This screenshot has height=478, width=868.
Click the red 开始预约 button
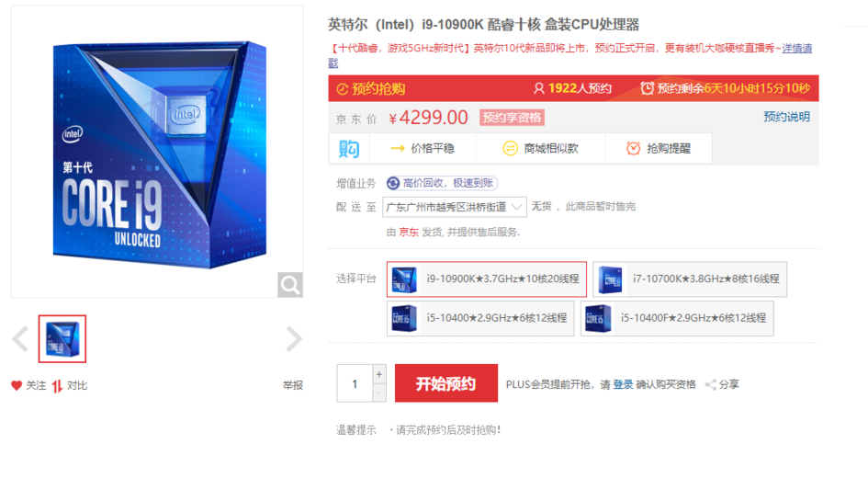point(446,383)
